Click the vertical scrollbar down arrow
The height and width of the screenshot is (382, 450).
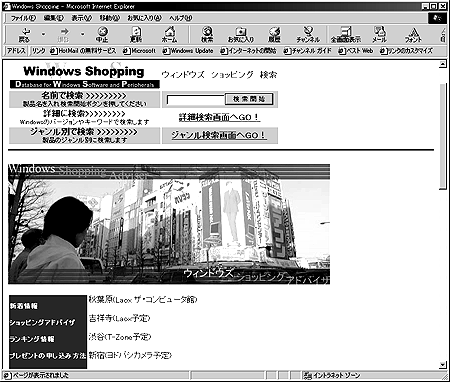(443, 365)
